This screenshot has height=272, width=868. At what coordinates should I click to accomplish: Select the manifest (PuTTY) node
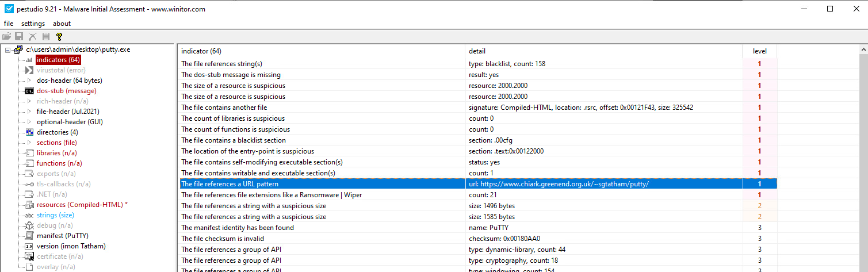coord(62,236)
